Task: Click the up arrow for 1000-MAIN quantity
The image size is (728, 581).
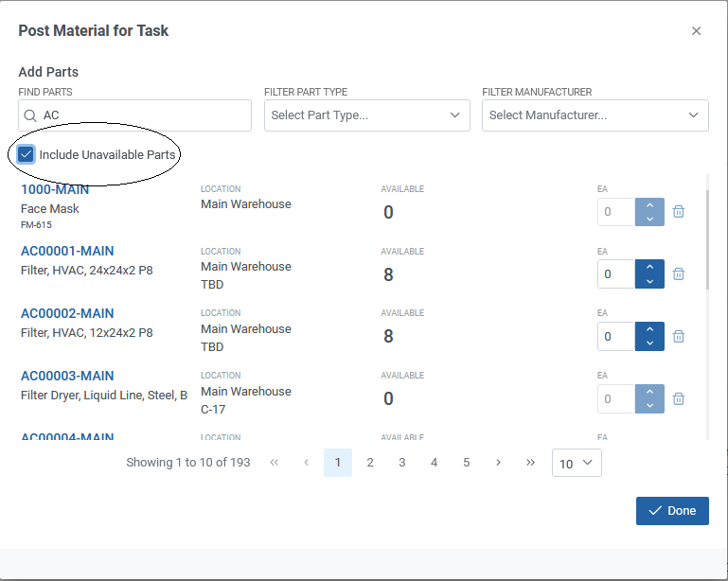Action: 649,204
